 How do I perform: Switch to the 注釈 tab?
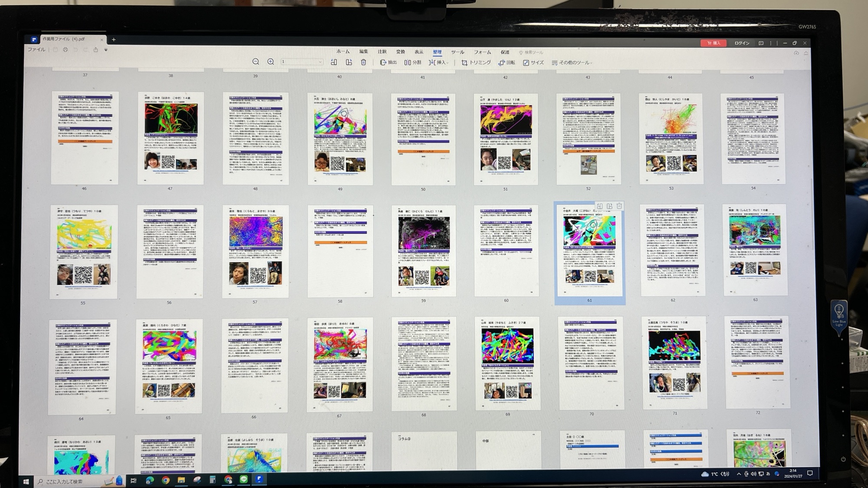click(x=382, y=51)
